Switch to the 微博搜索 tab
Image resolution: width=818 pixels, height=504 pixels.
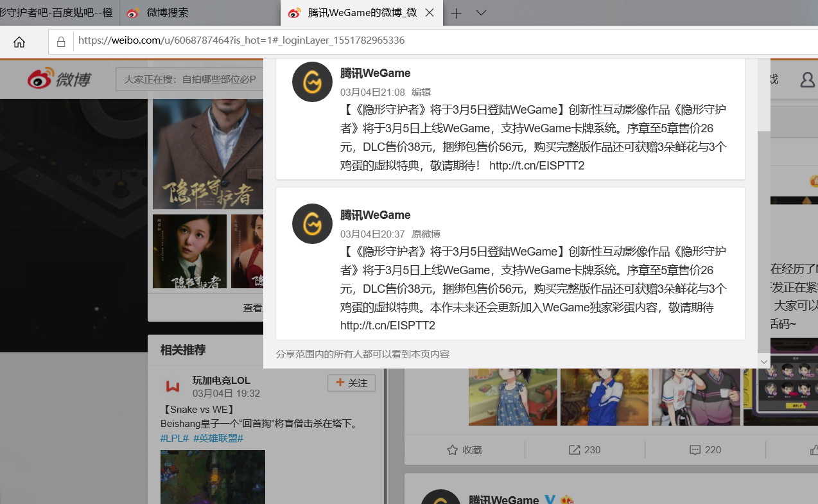click(x=200, y=13)
